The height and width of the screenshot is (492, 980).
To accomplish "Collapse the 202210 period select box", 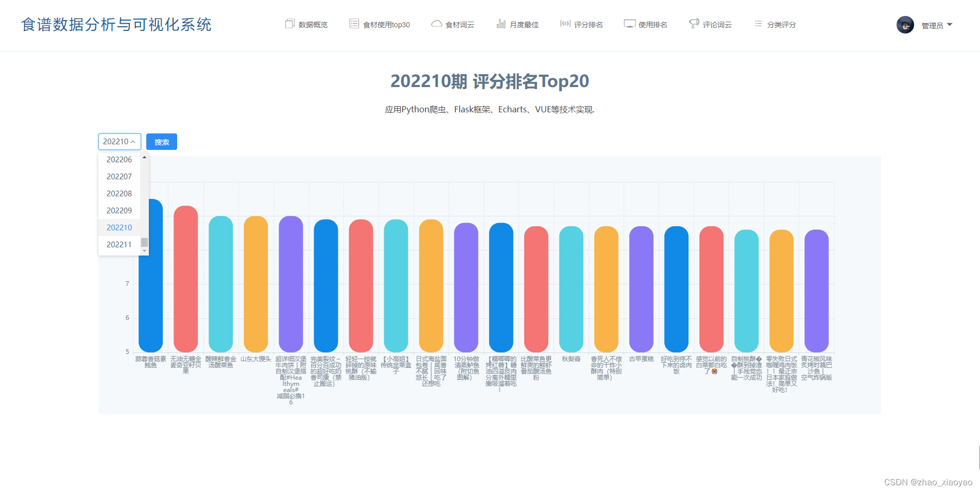I will pyautogui.click(x=119, y=142).
